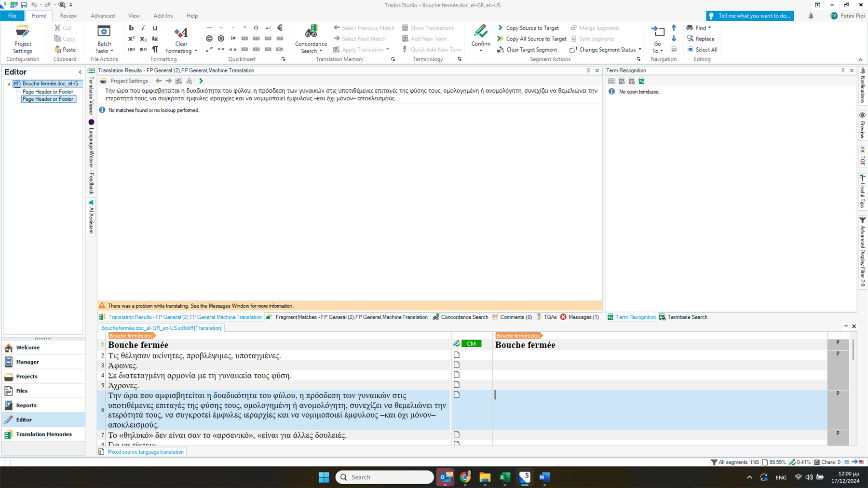This screenshot has width=868, height=488.
Task: Toggle bold formatting in the ribbon
Action: [x=131, y=27]
